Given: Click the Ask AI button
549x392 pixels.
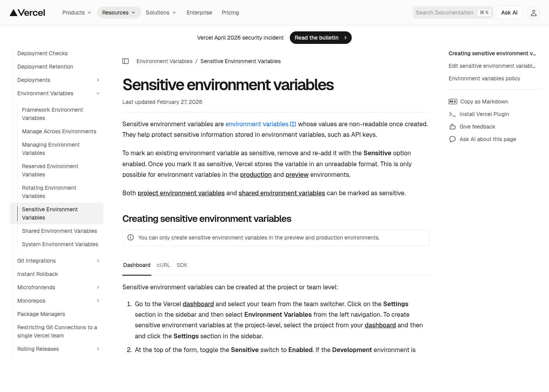Looking at the screenshot, I should point(509,13).
